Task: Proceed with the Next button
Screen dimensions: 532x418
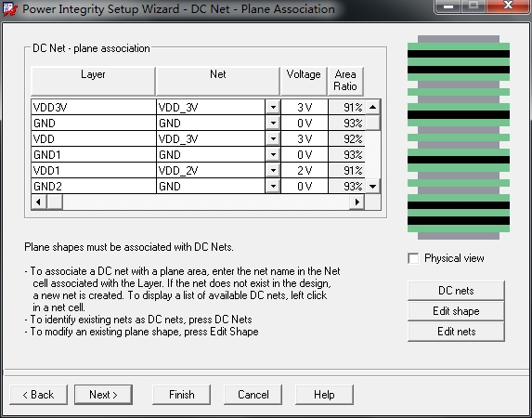Action: coord(103,395)
